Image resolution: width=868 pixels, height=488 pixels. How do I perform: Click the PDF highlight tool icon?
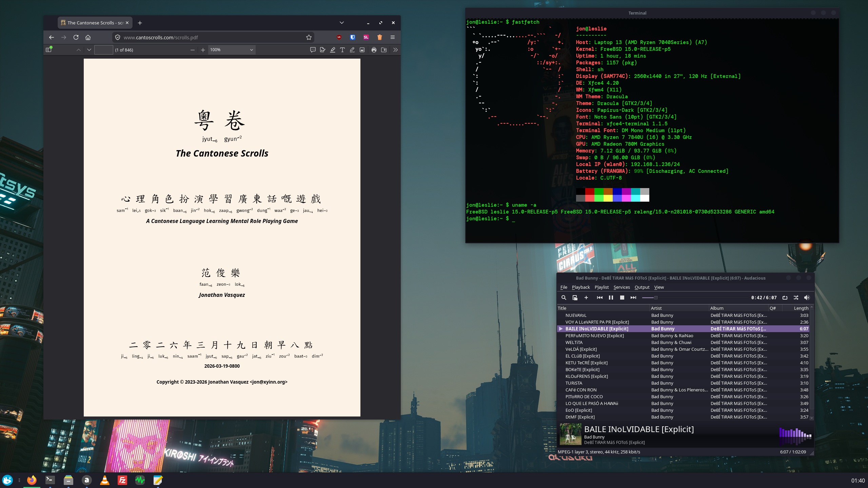pos(333,50)
